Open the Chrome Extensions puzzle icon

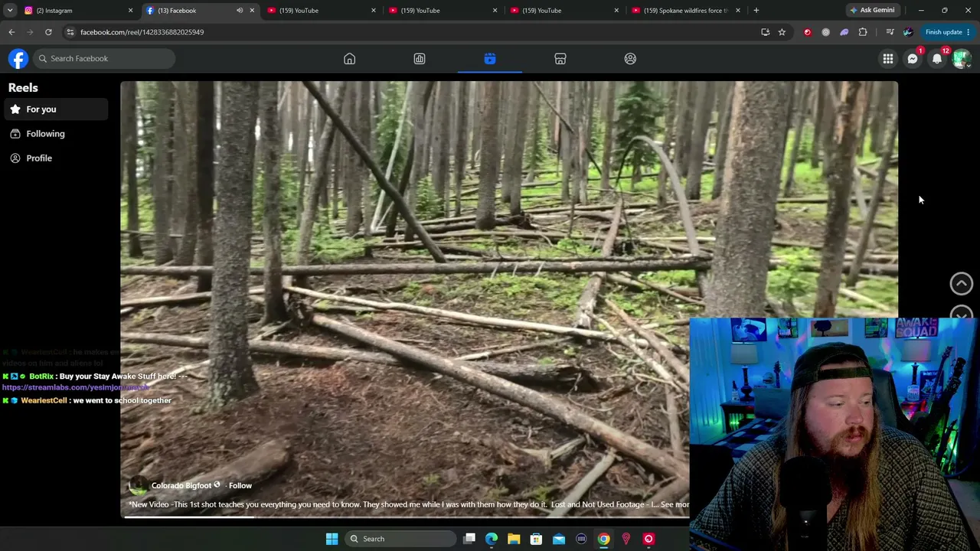[x=863, y=32]
